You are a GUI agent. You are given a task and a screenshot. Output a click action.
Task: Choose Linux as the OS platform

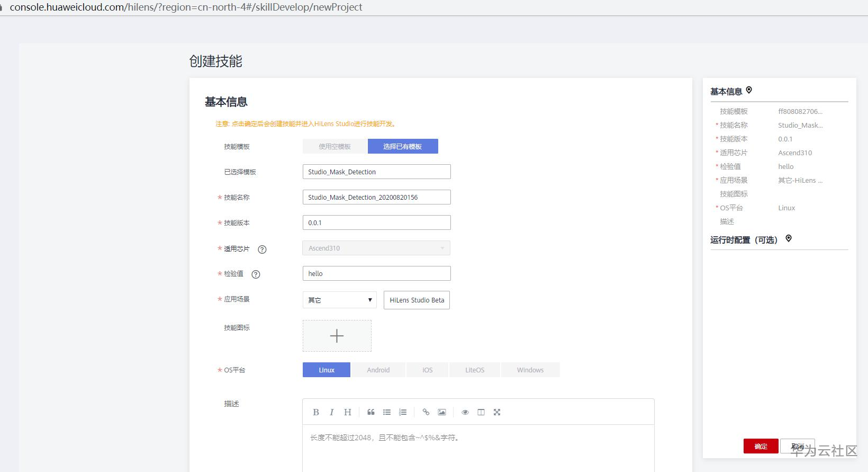(327, 370)
